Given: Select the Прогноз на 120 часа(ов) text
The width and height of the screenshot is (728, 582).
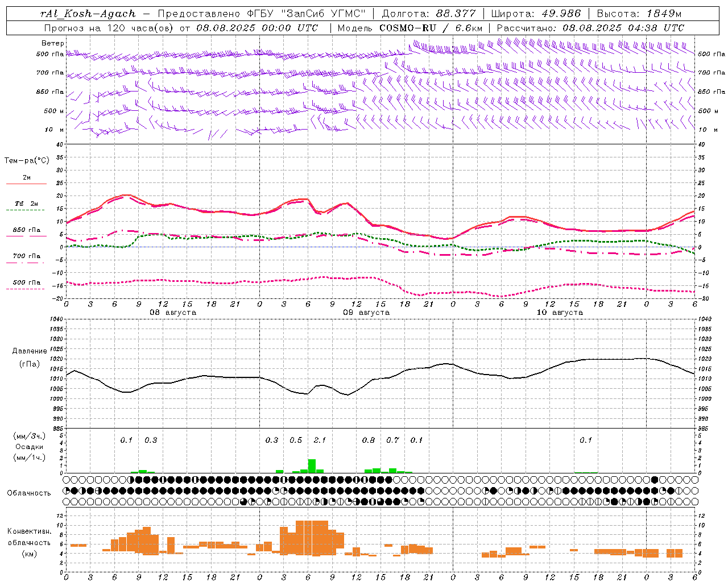Looking at the screenshot, I should click(x=109, y=28).
